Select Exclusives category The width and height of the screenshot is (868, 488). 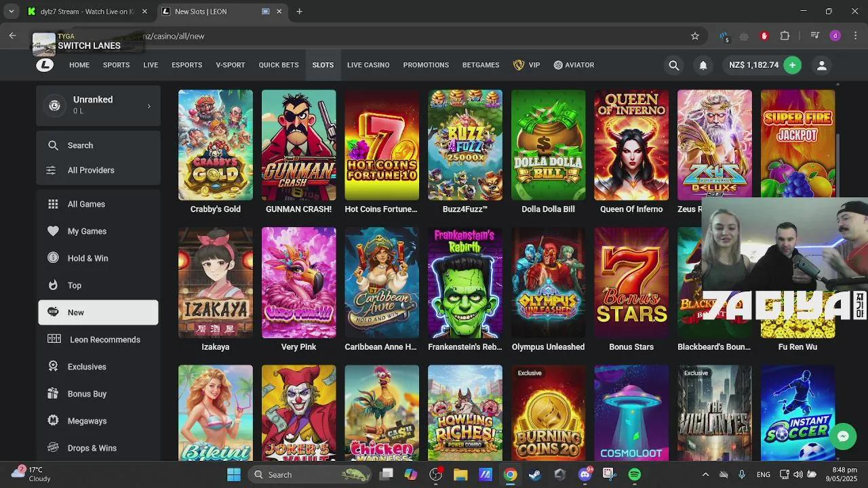pos(98,367)
